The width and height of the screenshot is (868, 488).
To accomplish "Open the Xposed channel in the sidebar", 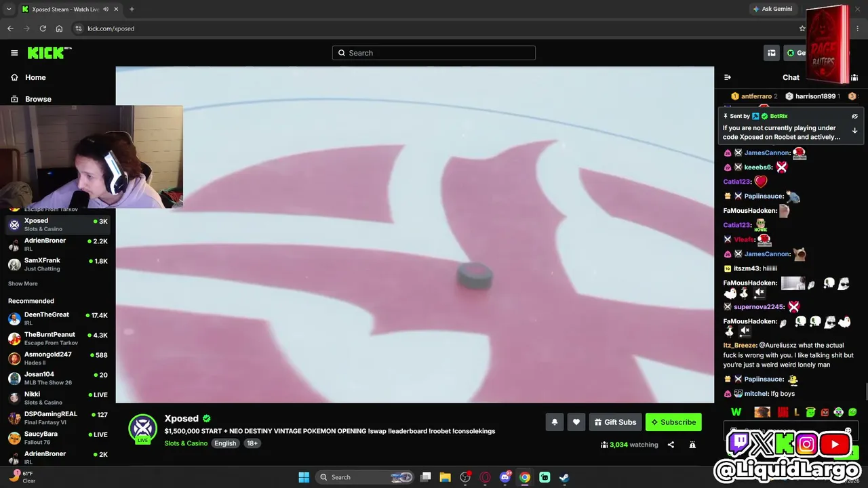I will [x=58, y=224].
